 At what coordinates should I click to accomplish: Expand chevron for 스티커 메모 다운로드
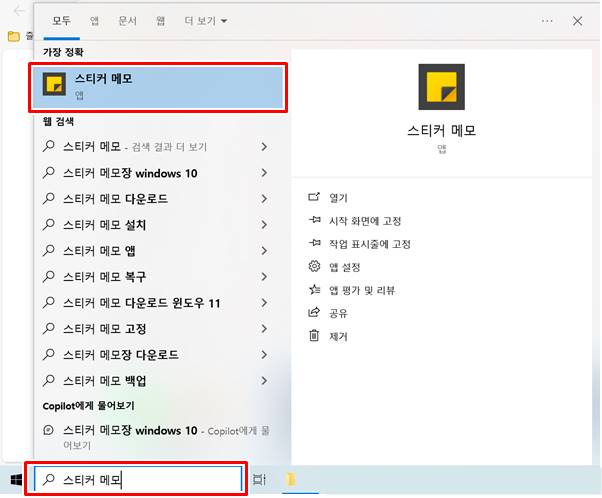(264, 199)
